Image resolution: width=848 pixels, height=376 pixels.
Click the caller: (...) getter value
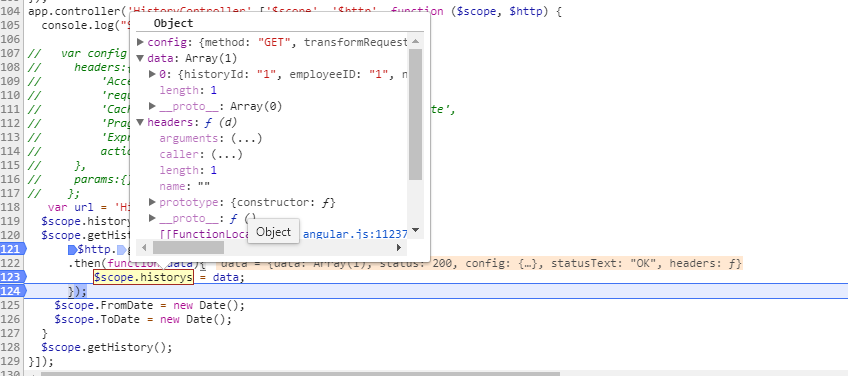[x=227, y=154]
